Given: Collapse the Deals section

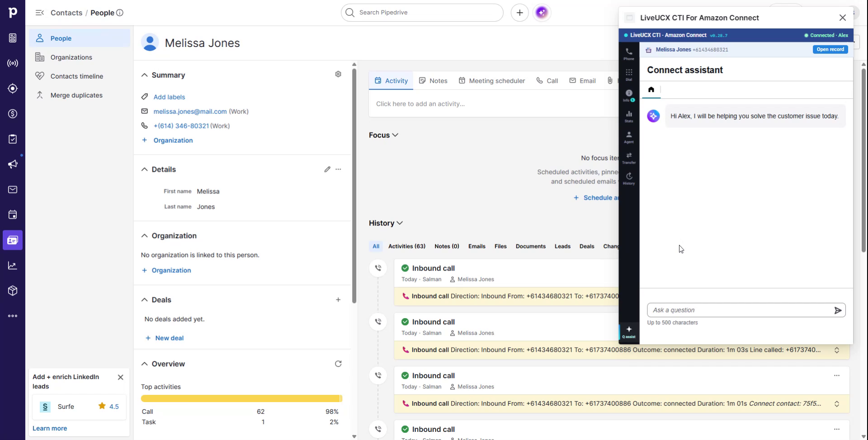Looking at the screenshot, I should click(144, 300).
